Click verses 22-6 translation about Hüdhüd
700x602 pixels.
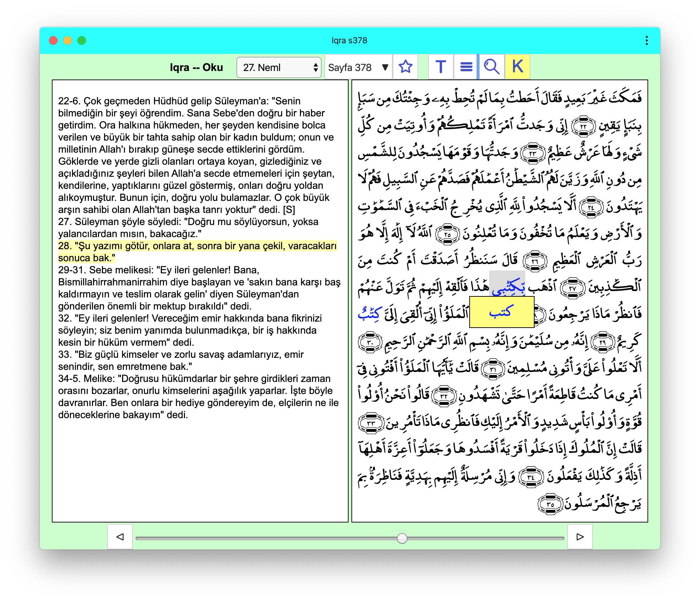click(196, 155)
